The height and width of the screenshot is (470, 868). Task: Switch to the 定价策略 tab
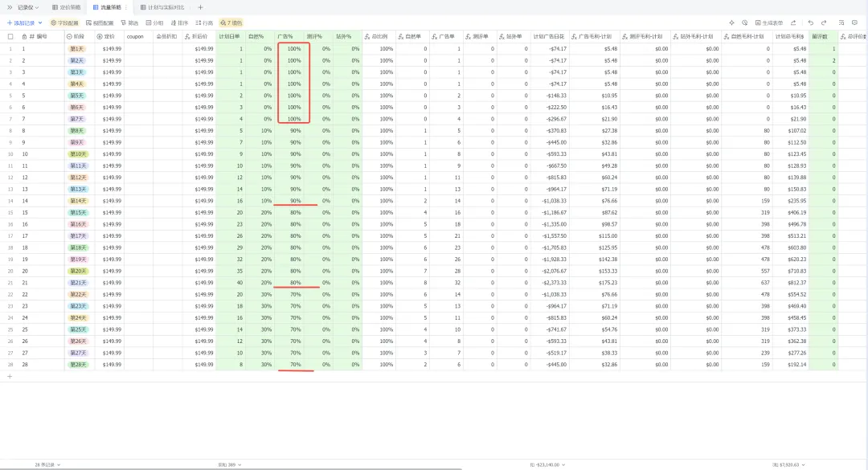(67, 7)
